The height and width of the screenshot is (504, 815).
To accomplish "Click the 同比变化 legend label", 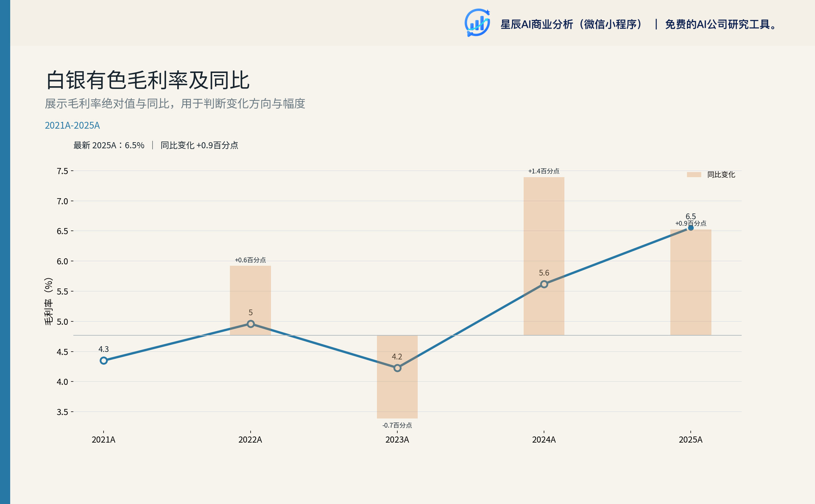I will point(721,174).
